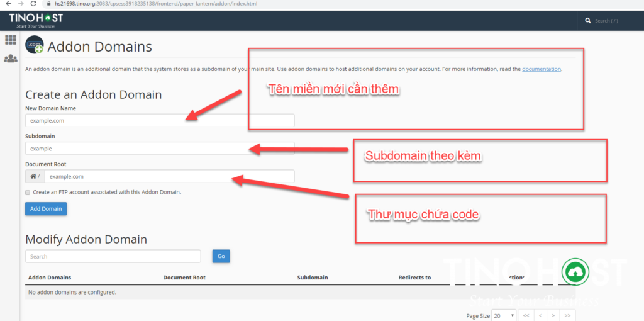Click 'No addon domains are configured.' row
This screenshot has width=644, height=321.
pyautogui.click(x=300, y=293)
